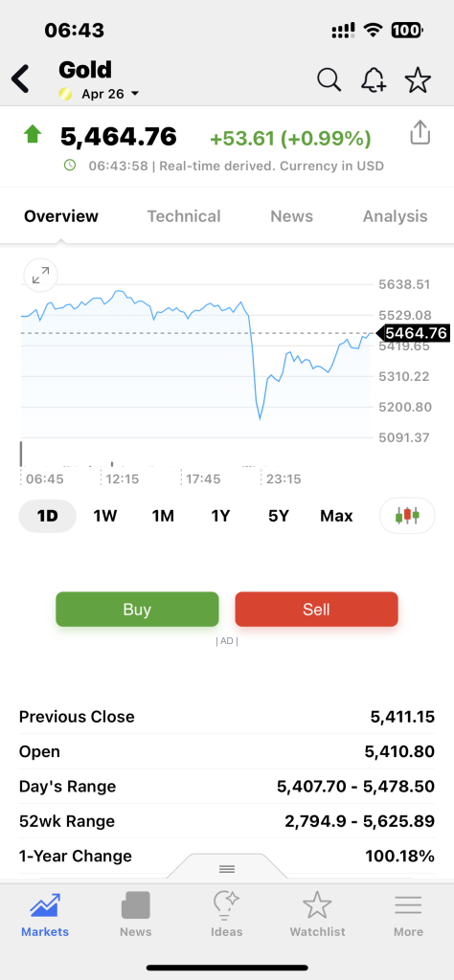Open the Watchlist star in bottom bar
Screen dimensions: 454x980
317,914
